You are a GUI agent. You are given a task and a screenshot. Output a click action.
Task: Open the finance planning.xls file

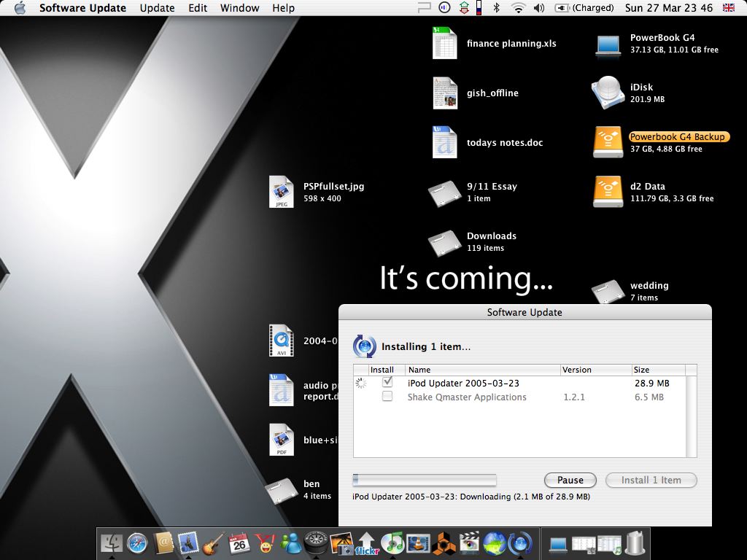click(444, 43)
